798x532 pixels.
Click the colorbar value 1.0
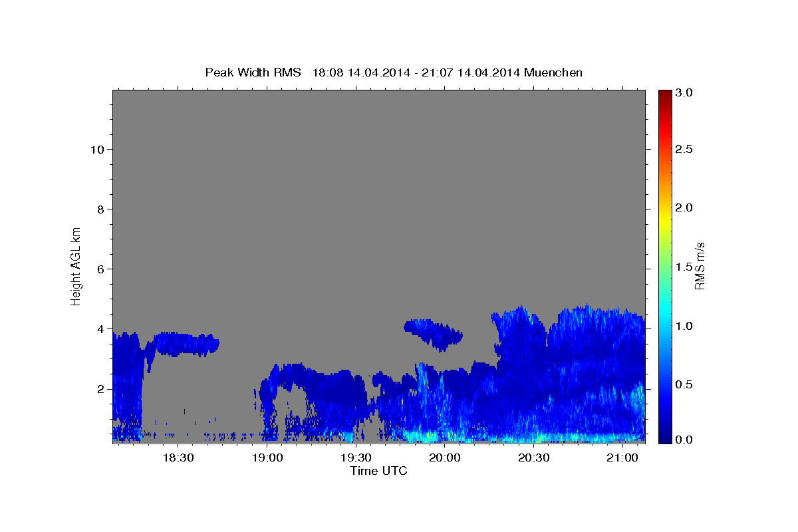684,326
